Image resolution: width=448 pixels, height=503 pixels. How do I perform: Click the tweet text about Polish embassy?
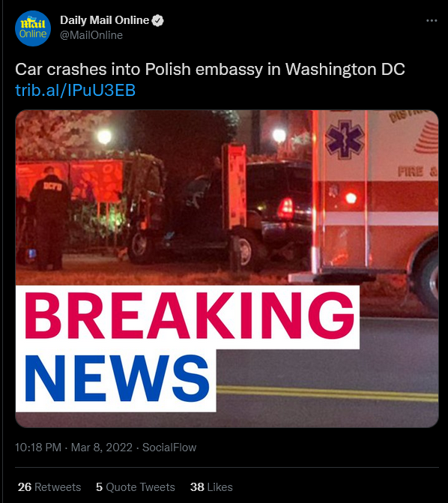[x=210, y=69]
